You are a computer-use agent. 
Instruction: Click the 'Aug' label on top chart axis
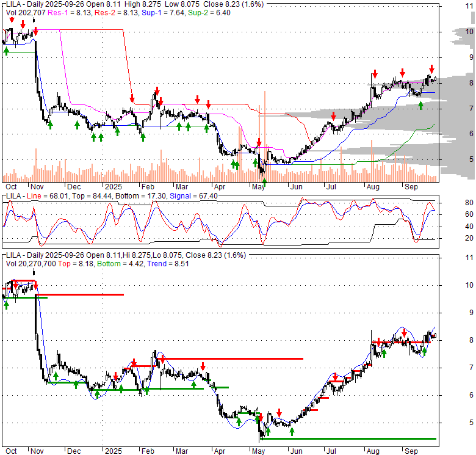[373, 187]
